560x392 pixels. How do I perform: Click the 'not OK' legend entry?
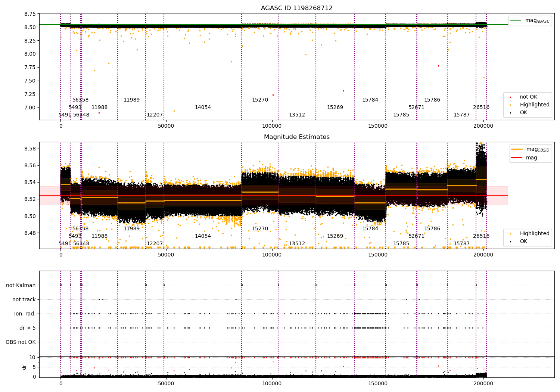[528, 97]
